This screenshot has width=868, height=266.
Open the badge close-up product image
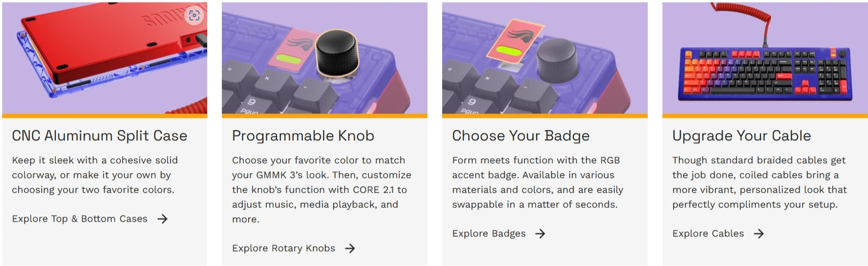(545, 58)
